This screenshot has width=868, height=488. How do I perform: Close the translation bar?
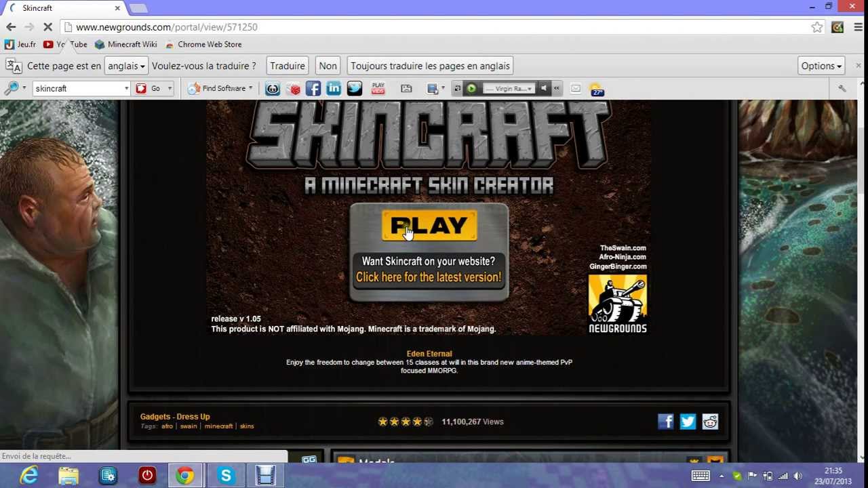[859, 66]
